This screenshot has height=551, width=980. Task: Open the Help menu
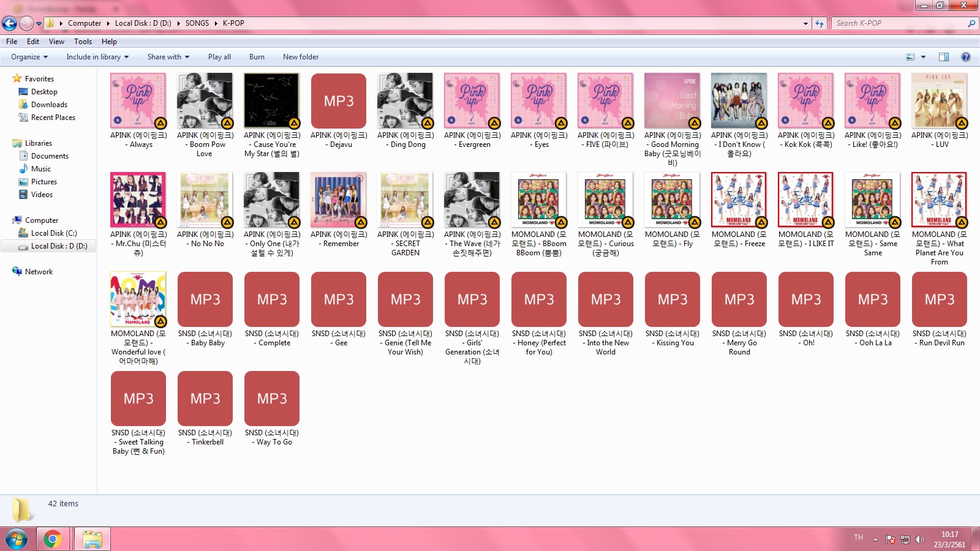(x=109, y=42)
